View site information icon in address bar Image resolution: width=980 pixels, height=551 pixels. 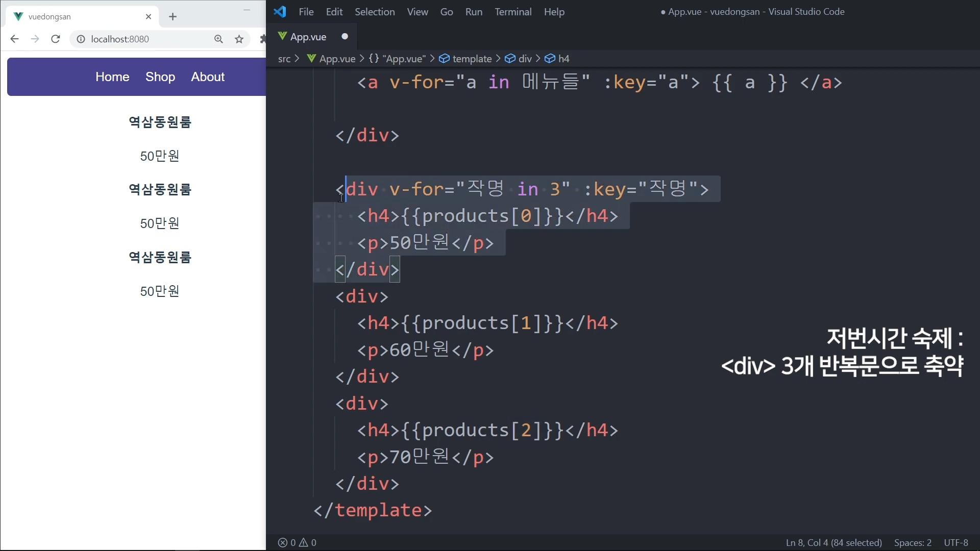81,39
